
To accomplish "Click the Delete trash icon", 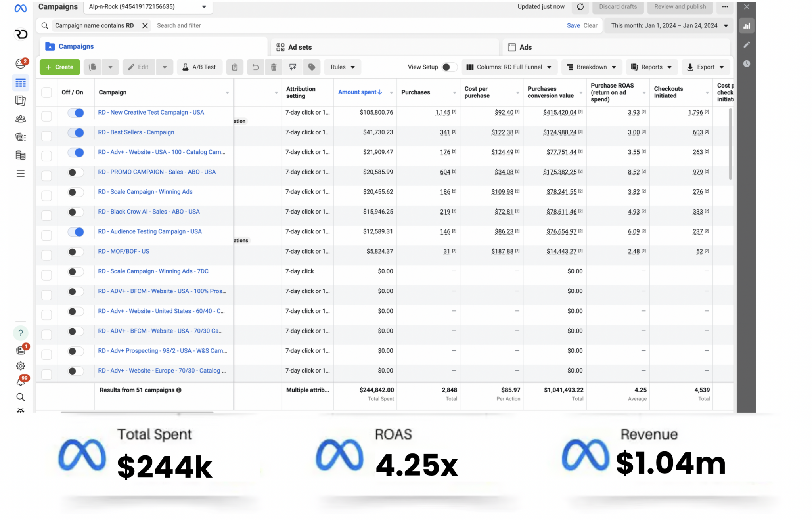I will (x=274, y=67).
